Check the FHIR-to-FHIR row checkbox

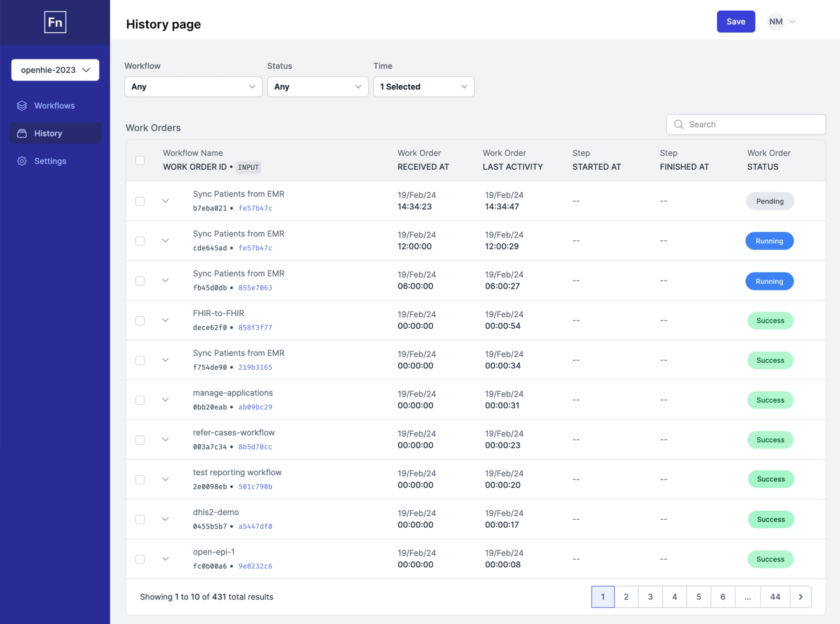click(x=140, y=320)
